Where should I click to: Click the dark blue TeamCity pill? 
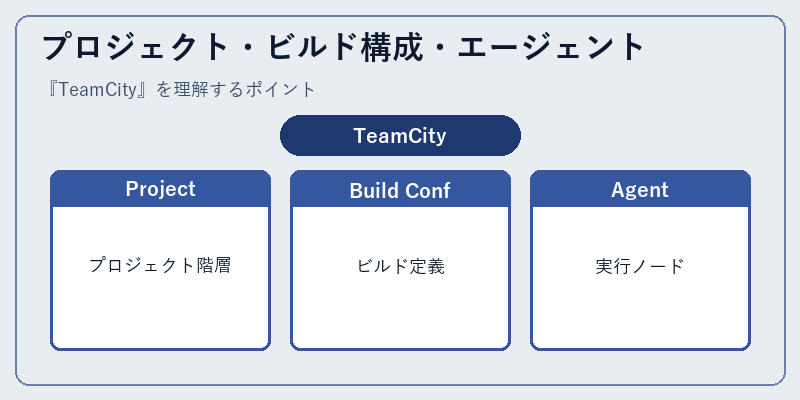401,136
